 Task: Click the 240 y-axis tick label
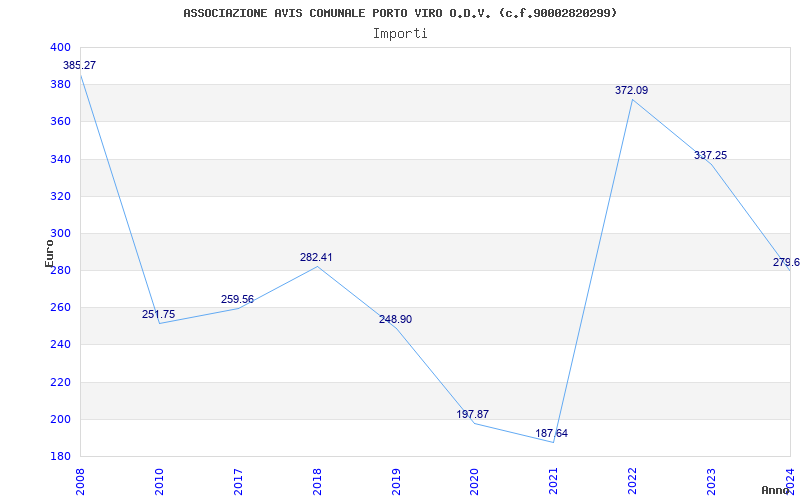pos(60,345)
